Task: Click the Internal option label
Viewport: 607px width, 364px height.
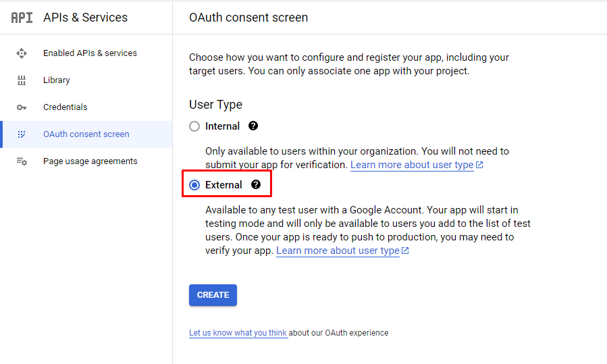Action: pyautogui.click(x=223, y=126)
